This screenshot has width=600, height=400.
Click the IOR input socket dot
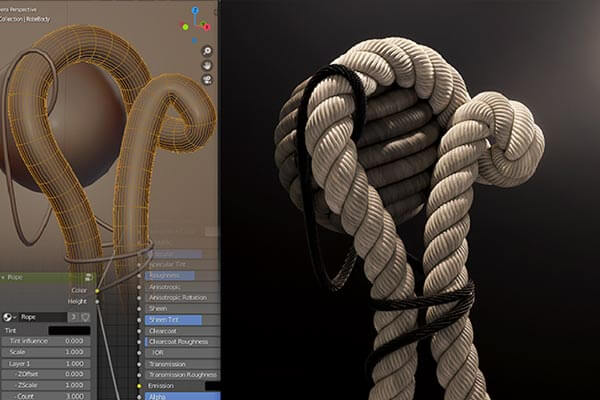click(139, 353)
